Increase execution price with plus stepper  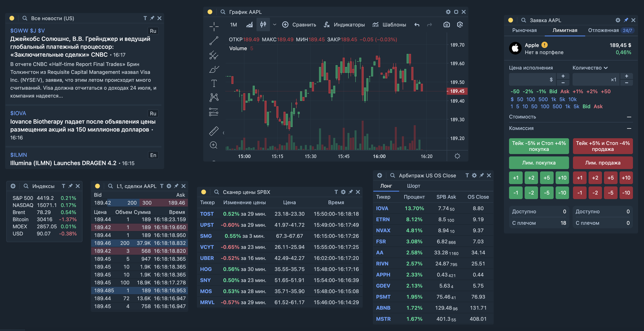[x=563, y=76]
